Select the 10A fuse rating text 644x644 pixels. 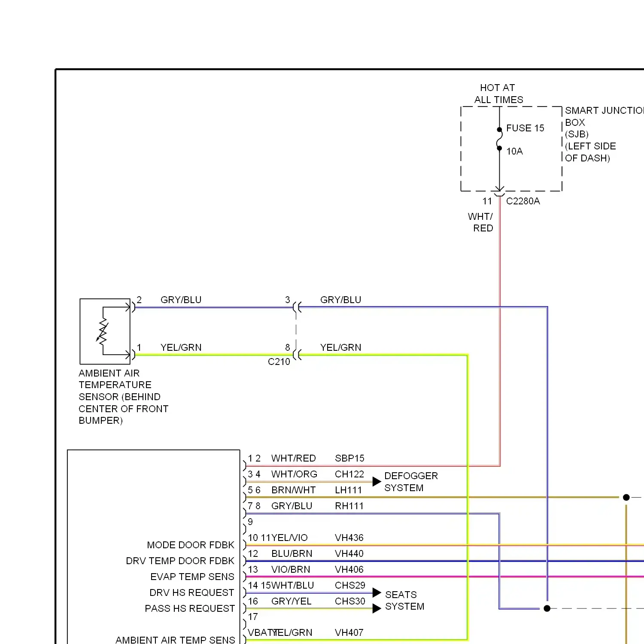tap(514, 152)
